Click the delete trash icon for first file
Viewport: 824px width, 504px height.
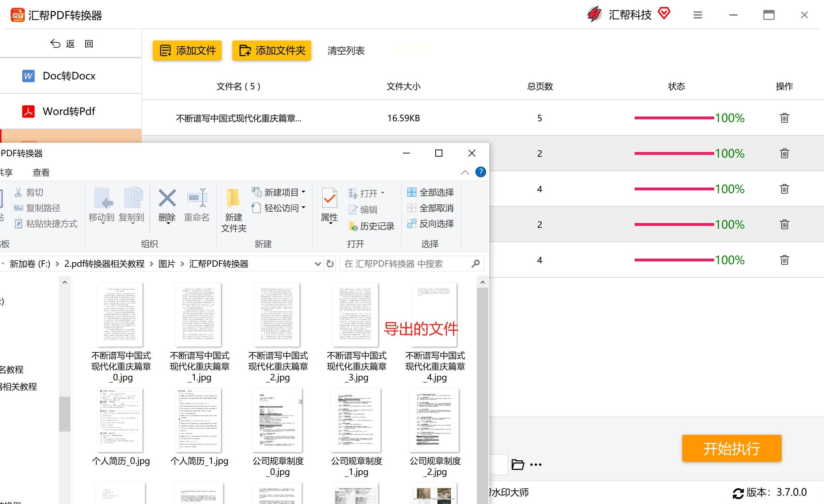(784, 118)
